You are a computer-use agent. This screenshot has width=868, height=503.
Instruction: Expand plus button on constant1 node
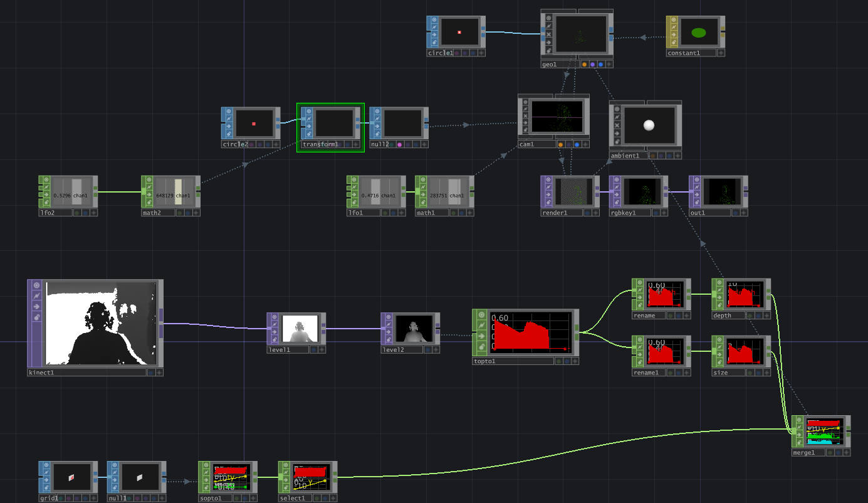click(x=721, y=53)
